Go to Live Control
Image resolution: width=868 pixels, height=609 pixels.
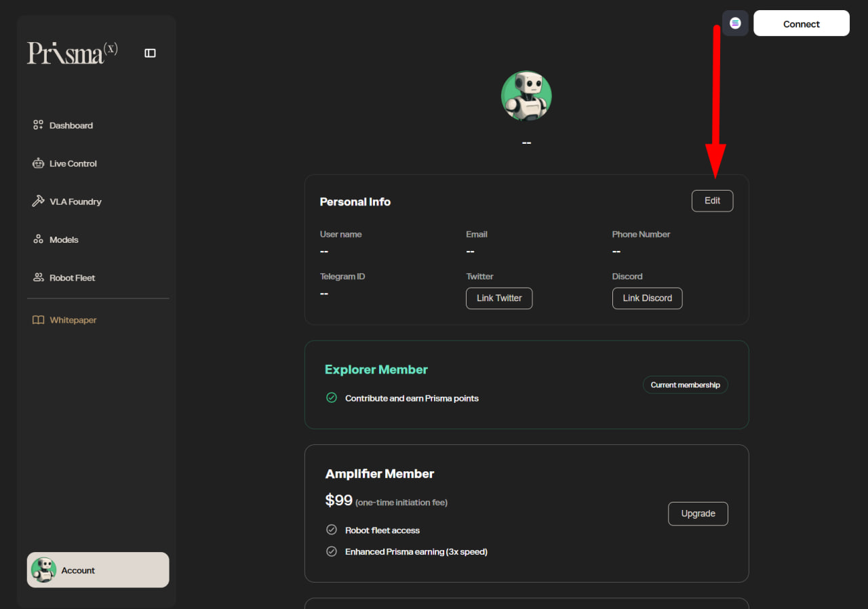pos(73,163)
